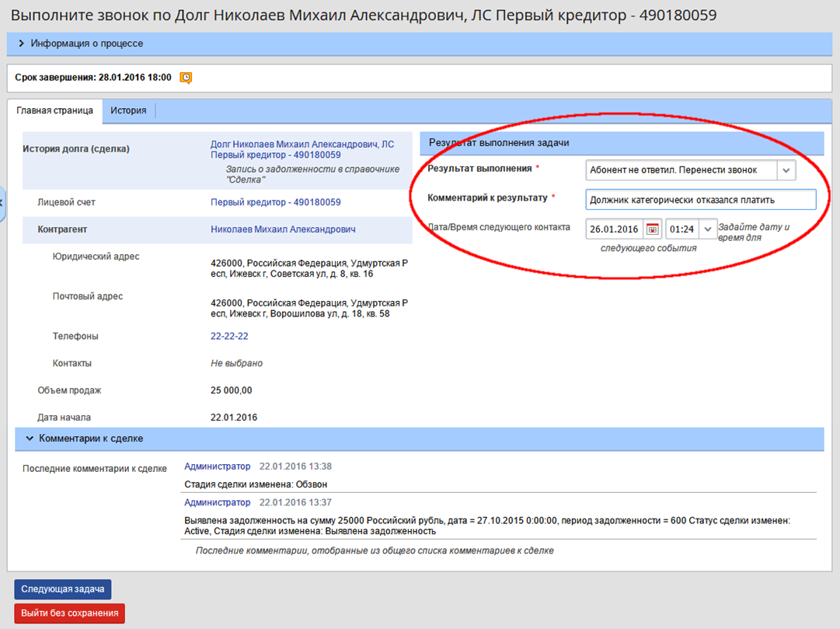Open the Контрагент link Николаев Михаил Александрович
Image resolution: width=840 pixels, height=629 pixels.
283,229
